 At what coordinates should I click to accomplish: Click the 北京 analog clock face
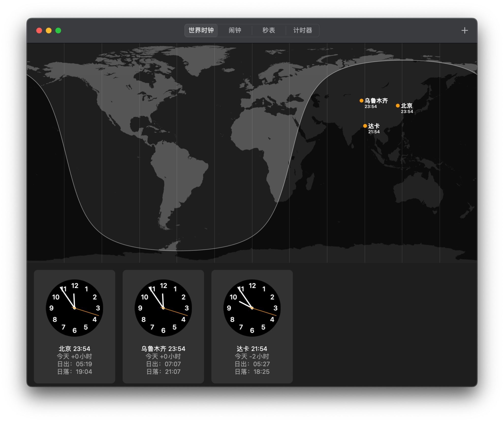click(75, 308)
